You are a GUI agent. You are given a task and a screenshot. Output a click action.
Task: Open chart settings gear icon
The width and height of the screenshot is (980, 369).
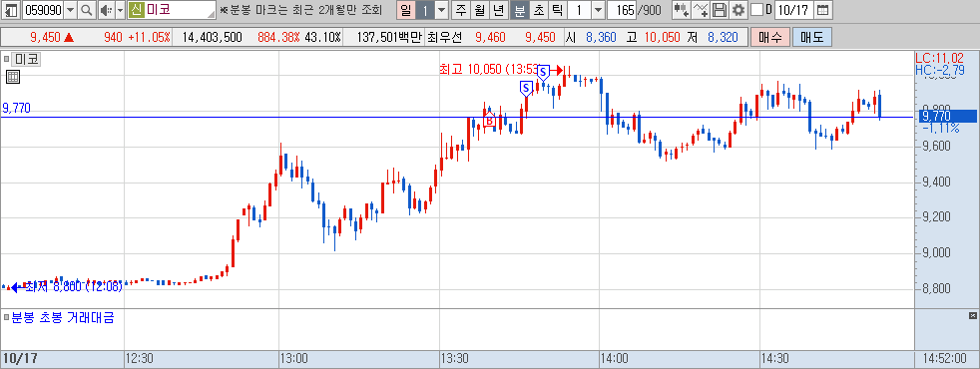(738, 10)
